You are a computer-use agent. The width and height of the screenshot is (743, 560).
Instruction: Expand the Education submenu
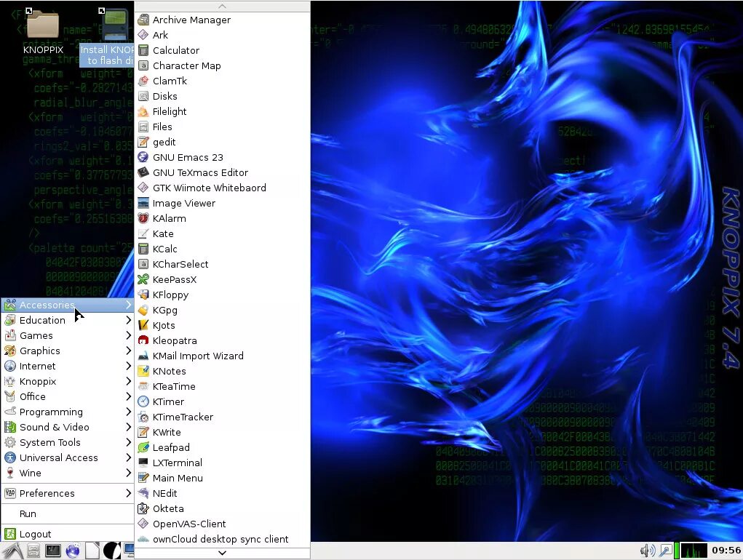point(68,321)
